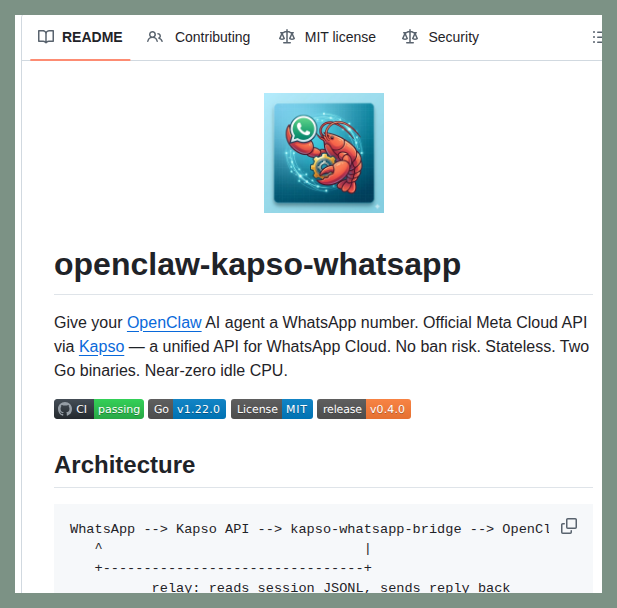Click the lobster WhatsApp logo image

(324, 153)
